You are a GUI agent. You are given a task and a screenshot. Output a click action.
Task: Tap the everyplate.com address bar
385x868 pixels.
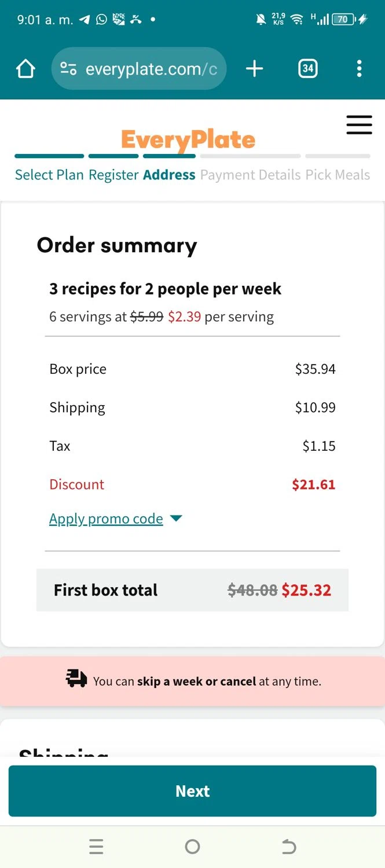click(x=151, y=69)
